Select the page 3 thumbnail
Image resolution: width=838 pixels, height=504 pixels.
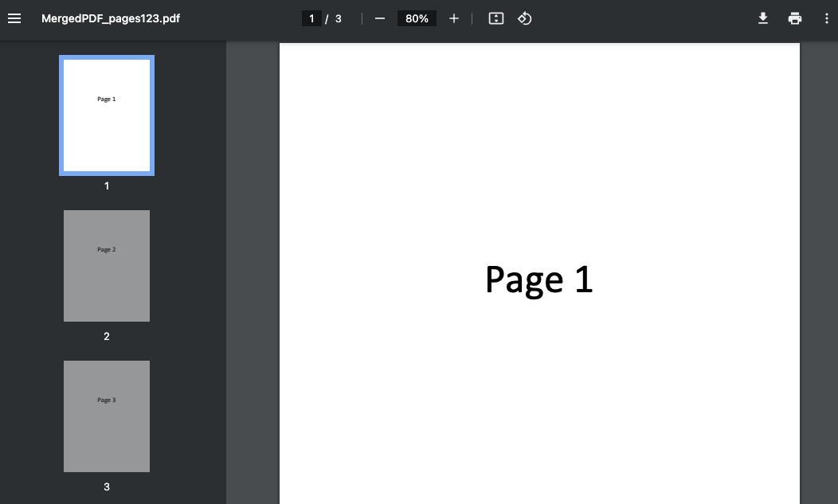(107, 416)
